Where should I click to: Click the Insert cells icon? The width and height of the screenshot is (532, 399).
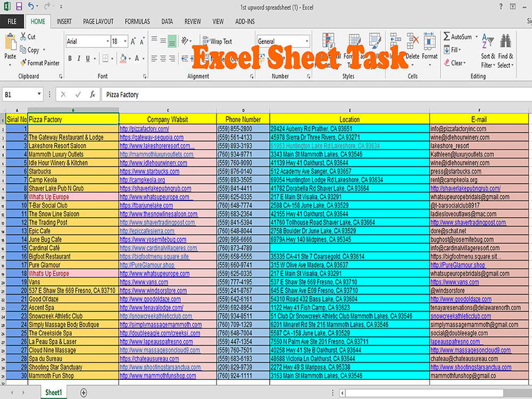click(x=395, y=41)
